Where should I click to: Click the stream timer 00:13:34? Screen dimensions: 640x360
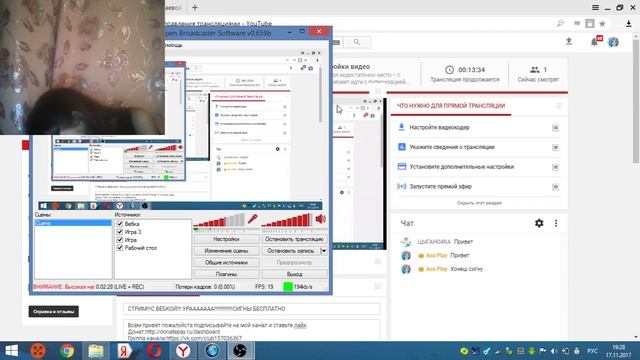[x=471, y=70]
